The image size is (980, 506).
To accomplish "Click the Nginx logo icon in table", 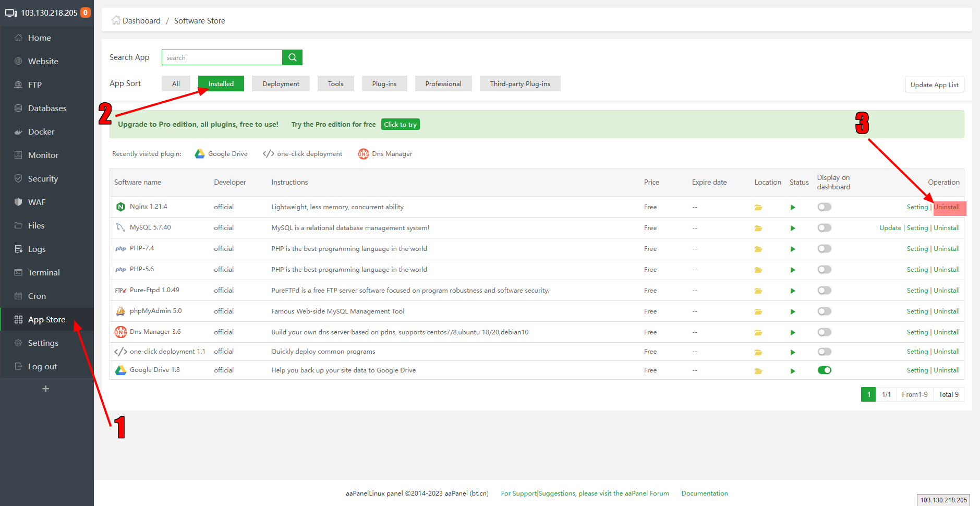I will pyautogui.click(x=120, y=207).
